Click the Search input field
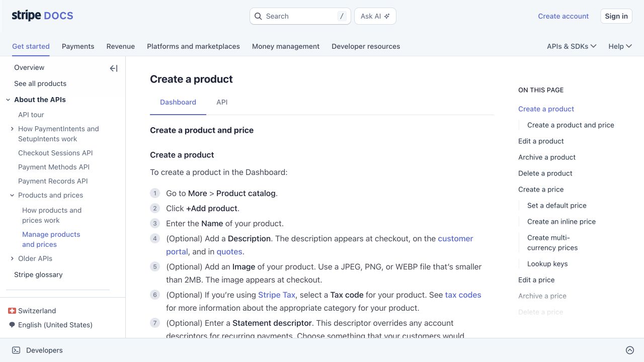644x362 pixels. [x=300, y=16]
